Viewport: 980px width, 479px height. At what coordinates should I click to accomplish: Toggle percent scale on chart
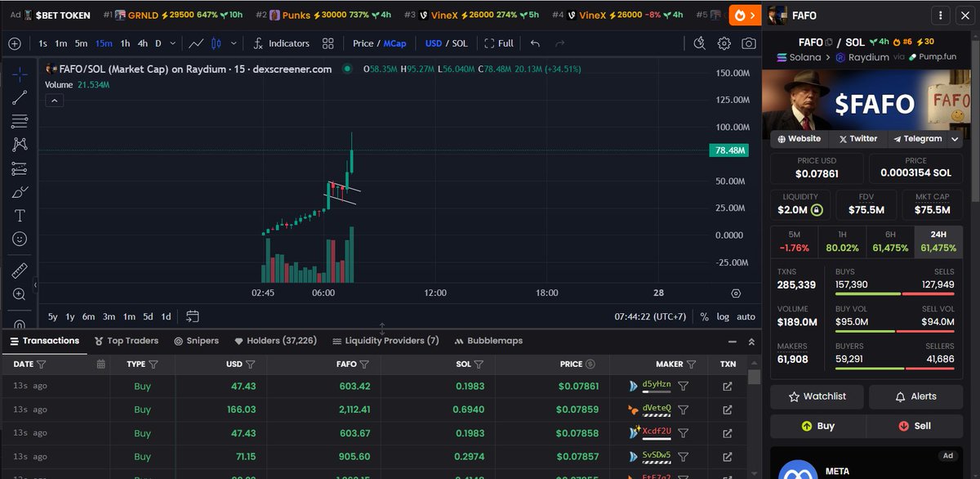(x=705, y=316)
